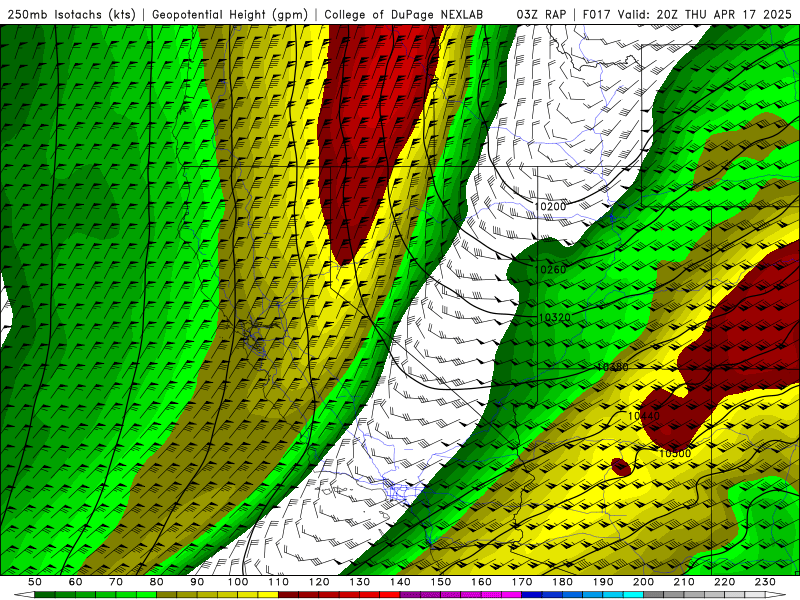Viewport: 800px width, 600px height.
Task: Click the 'F017 Valid: 20Z THU APR 17 2025' text
Action: [687, 14]
